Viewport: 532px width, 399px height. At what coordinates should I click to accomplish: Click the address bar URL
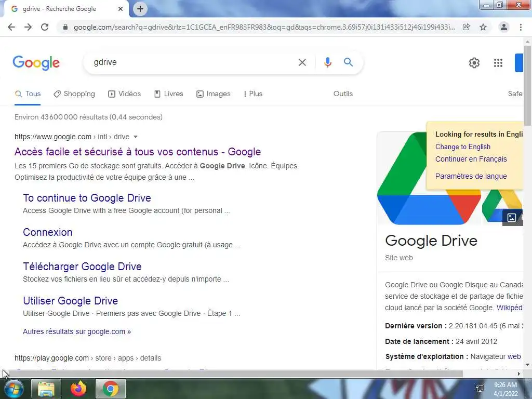tap(264, 27)
